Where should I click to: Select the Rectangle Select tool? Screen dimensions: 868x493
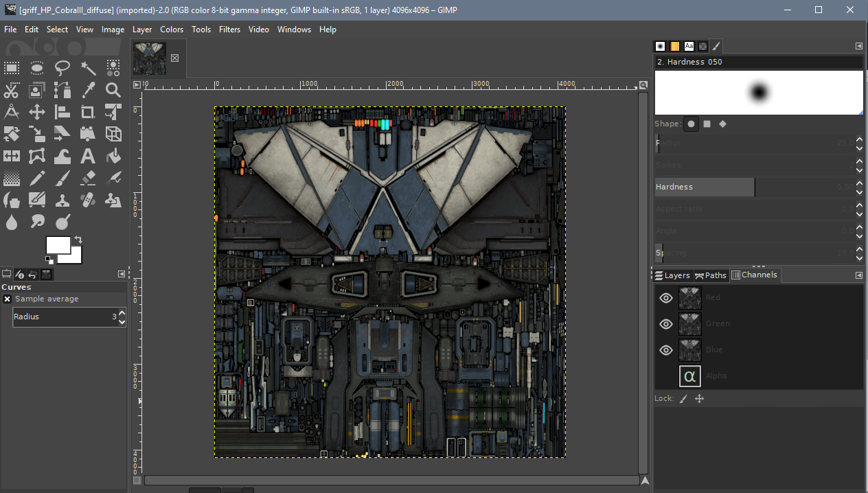click(x=12, y=67)
